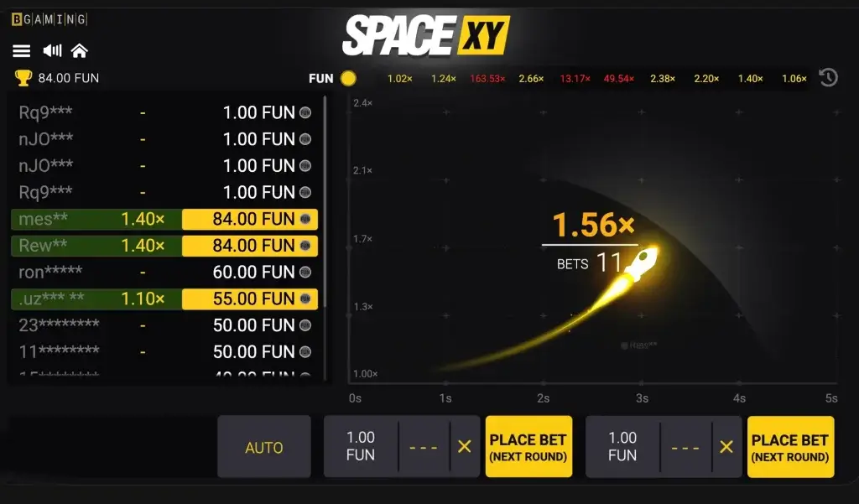Click the coin icon in the 11******** row
This screenshot has height=504, width=859.
point(305,351)
